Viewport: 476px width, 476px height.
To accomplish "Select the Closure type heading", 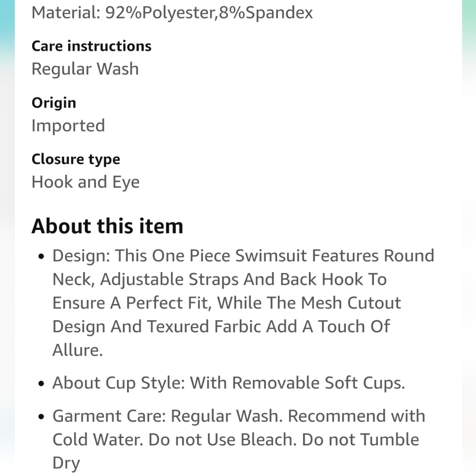I will click(x=76, y=159).
